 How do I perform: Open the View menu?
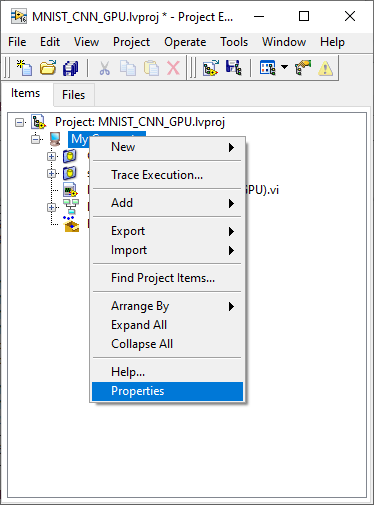(x=86, y=42)
